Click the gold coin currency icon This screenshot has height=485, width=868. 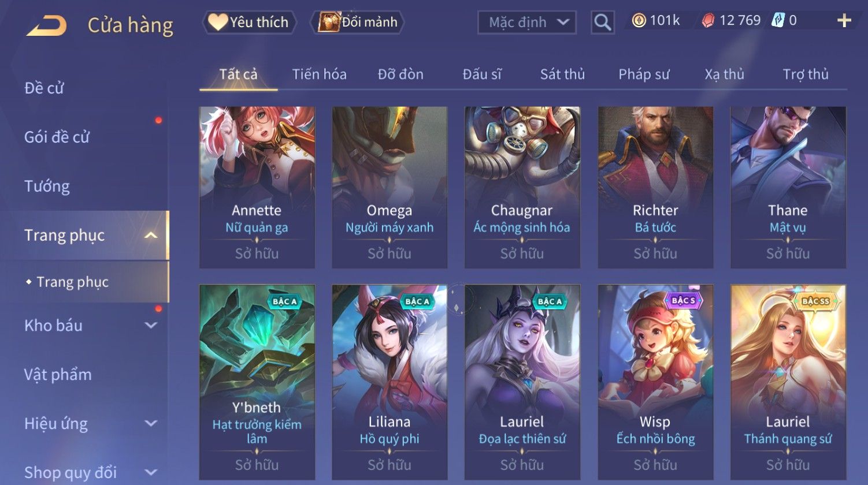[x=639, y=21]
